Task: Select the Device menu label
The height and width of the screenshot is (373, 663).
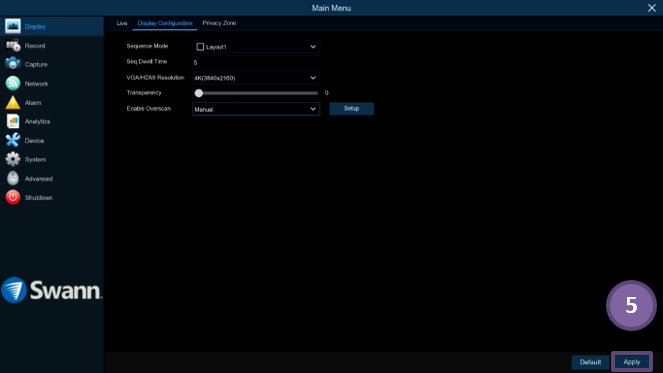Action: tap(34, 140)
